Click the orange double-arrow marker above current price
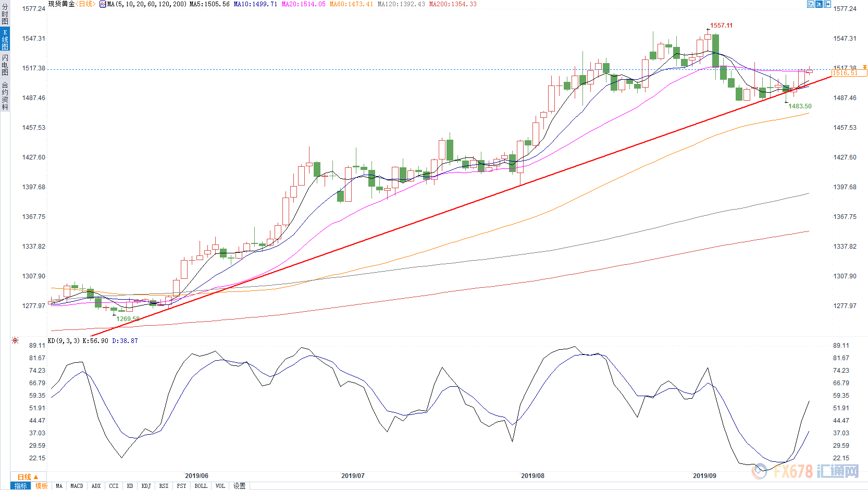Image resolution: width=868 pixels, height=490 pixels. (865, 67)
